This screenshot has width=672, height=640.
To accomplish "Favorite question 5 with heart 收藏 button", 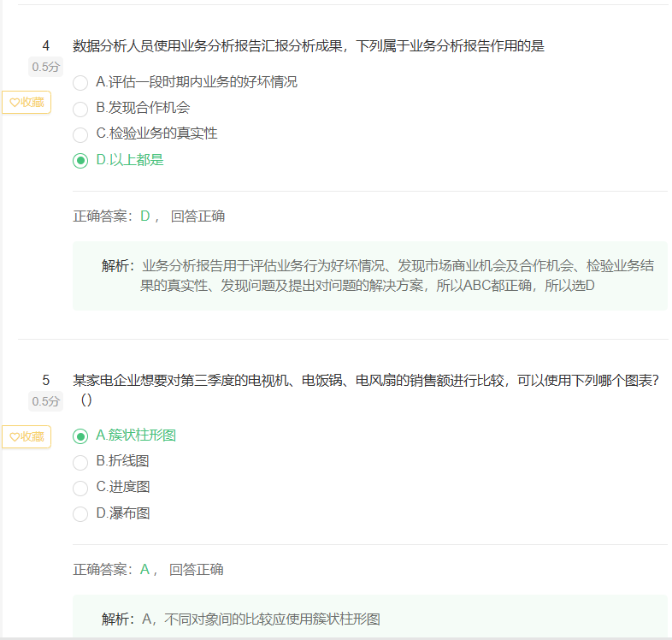I will [27, 437].
